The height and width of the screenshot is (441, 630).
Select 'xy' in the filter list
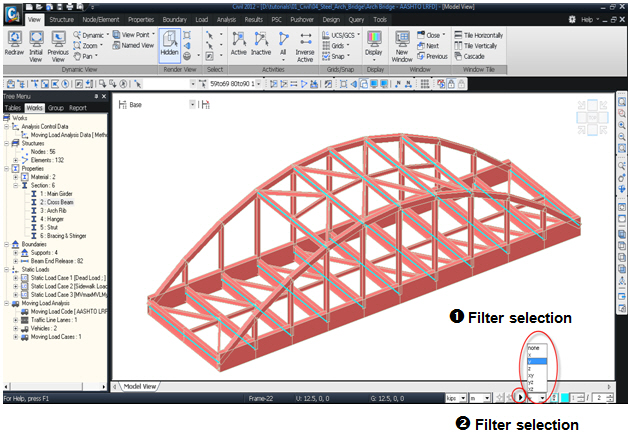(x=533, y=376)
